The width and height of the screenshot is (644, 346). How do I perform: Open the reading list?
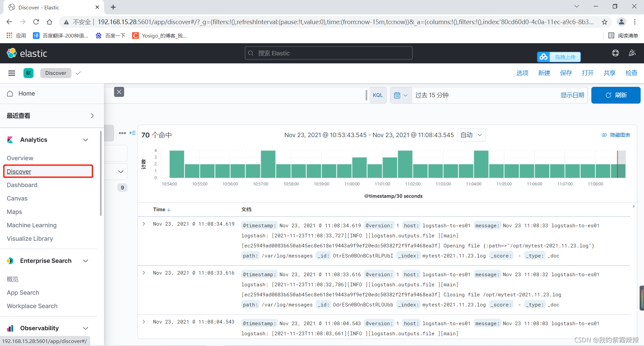623,36
